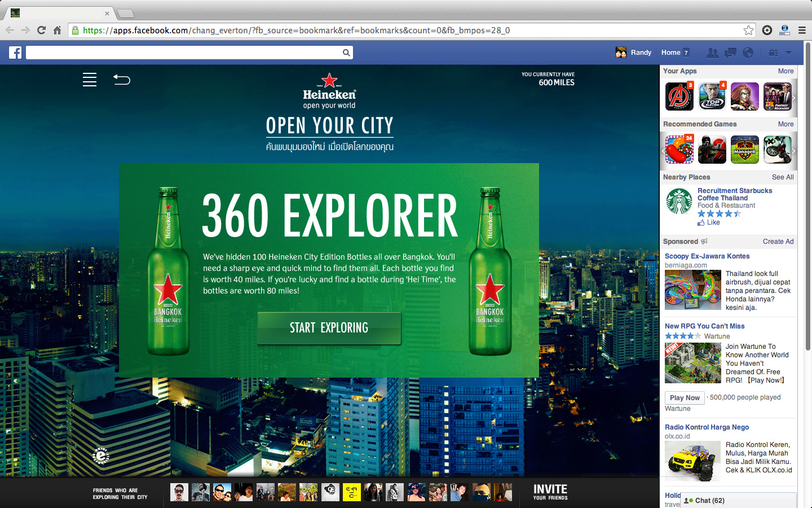
Task: Click the Create Ad link
Action: point(778,242)
